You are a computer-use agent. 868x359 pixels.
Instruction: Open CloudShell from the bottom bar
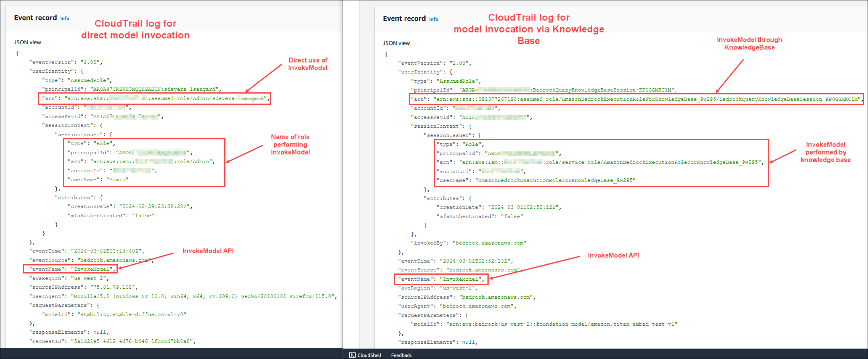[x=352, y=355]
